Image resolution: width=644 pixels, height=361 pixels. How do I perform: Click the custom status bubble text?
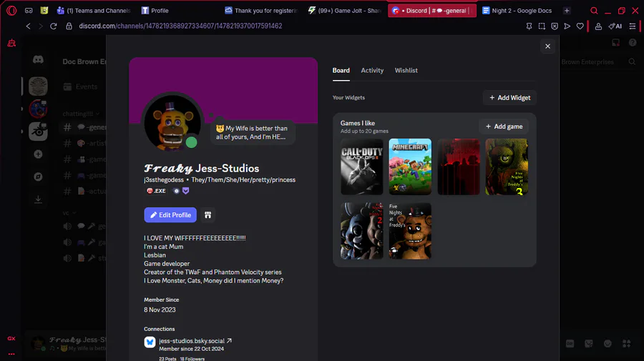click(x=252, y=132)
